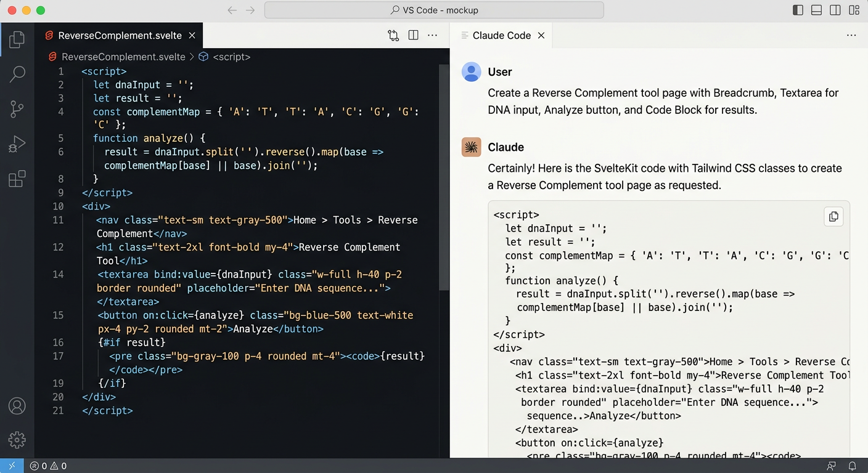Click the VS Code command center search bar
The height and width of the screenshot is (473, 868).
(x=434, y=10)
